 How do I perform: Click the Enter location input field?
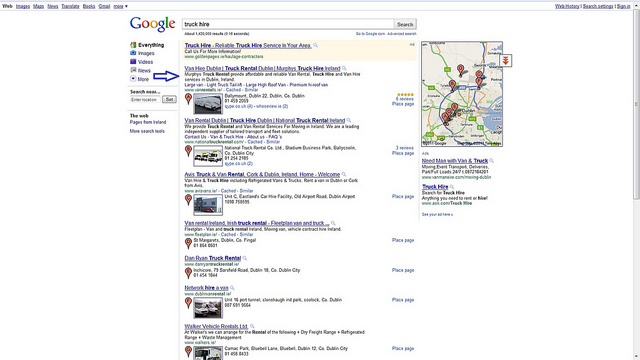pos(145,100)
